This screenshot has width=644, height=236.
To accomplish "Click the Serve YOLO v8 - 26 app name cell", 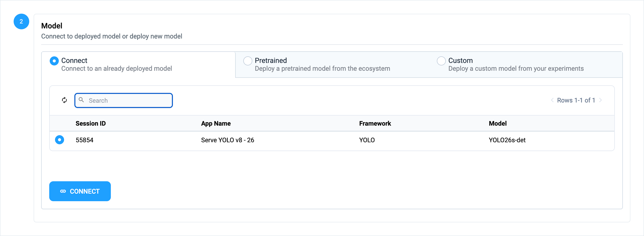I will pos(227,140).
